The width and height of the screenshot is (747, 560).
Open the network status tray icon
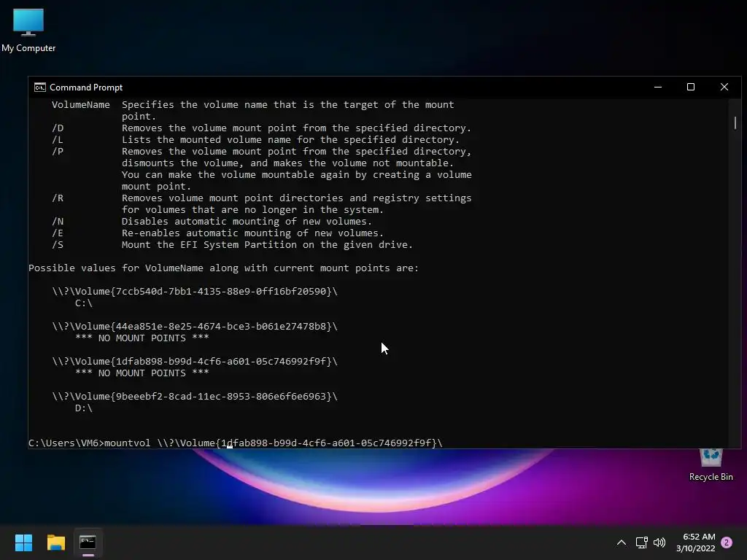tap(642, 542)
